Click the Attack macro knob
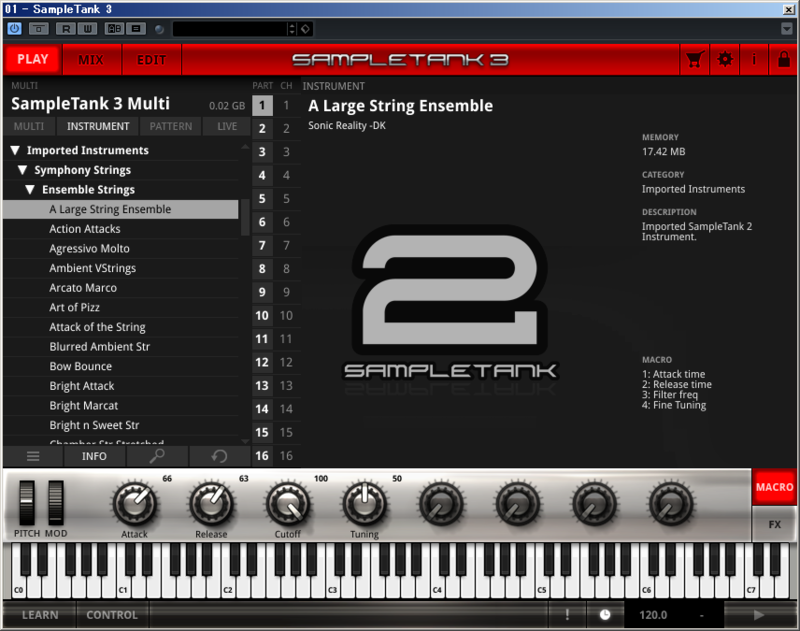This screenshot has height=631, width=800. 135,504
